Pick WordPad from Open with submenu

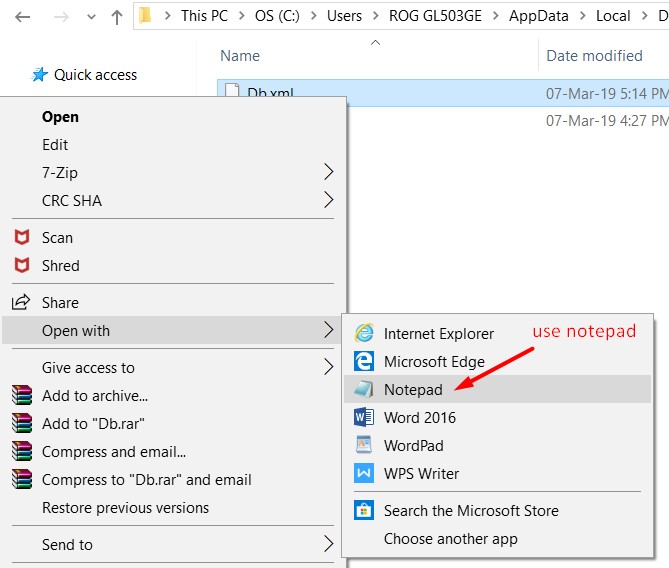tap(413, 445)
